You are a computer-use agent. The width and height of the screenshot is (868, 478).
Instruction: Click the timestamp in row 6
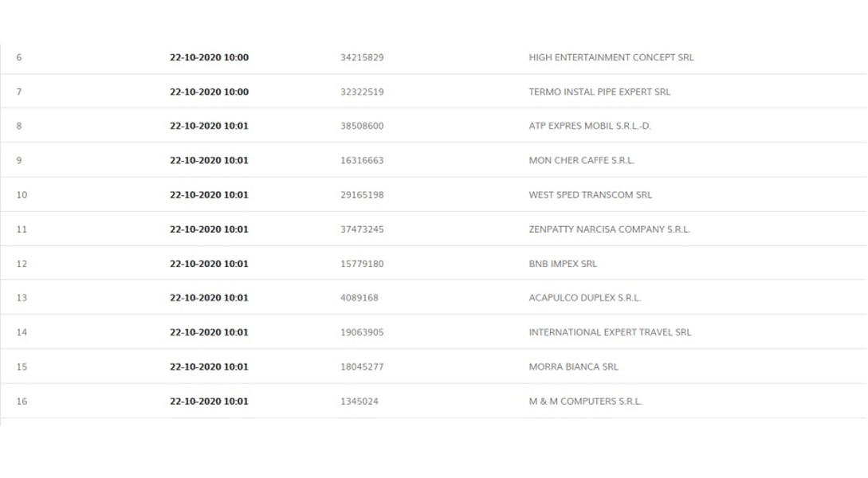[x=209, y=57]
